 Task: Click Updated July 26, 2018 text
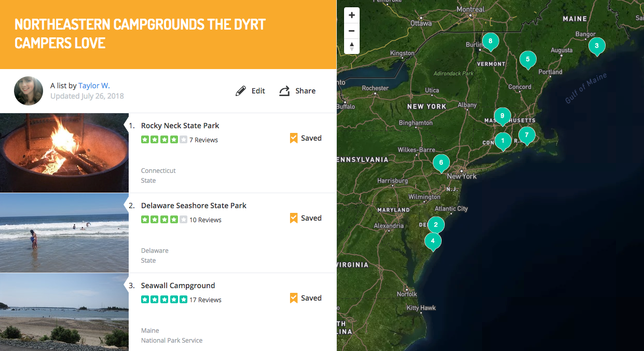(87, 96)
